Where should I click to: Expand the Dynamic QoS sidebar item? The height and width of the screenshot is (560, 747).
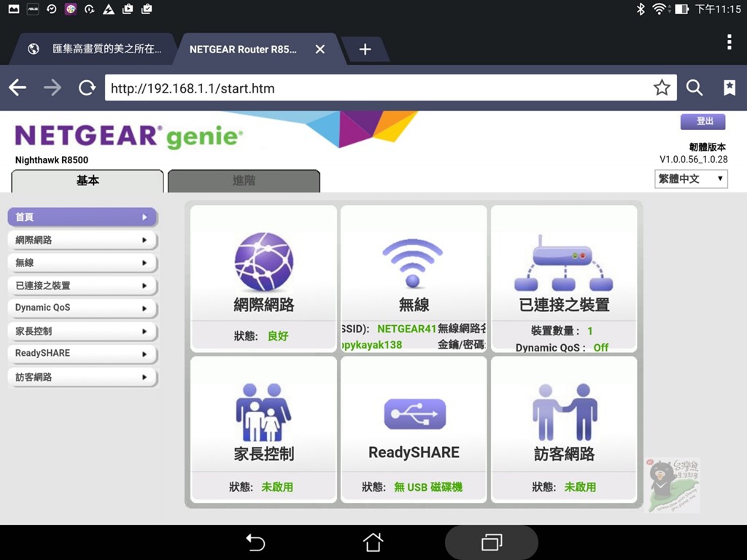pos(82,308)
